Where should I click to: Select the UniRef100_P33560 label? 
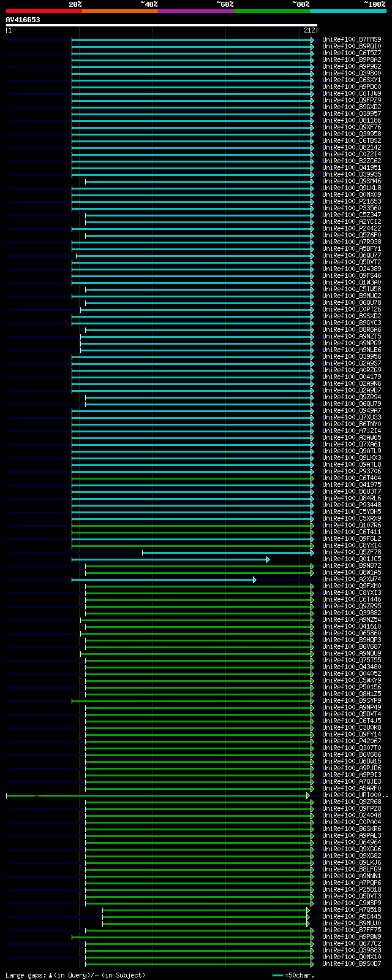(352, 208)
